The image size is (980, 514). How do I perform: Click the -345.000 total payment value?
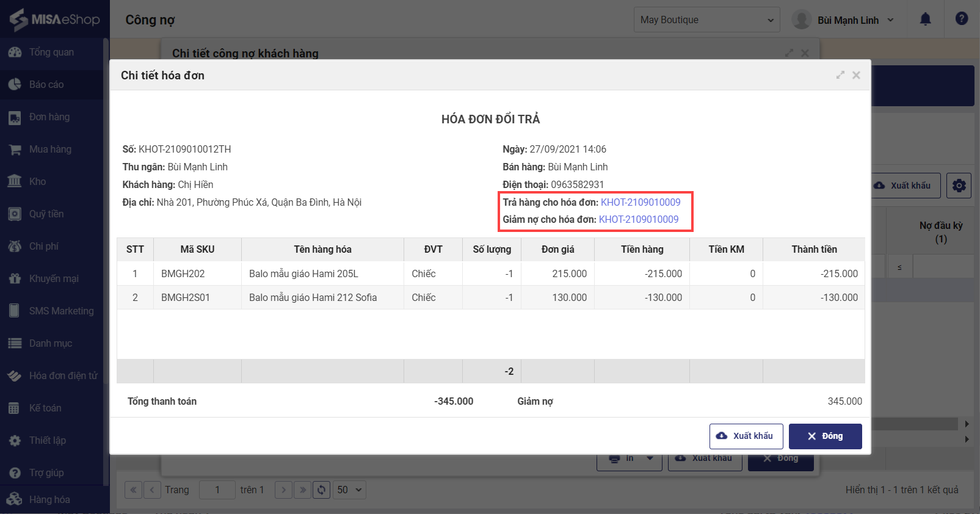click(454, 401)
